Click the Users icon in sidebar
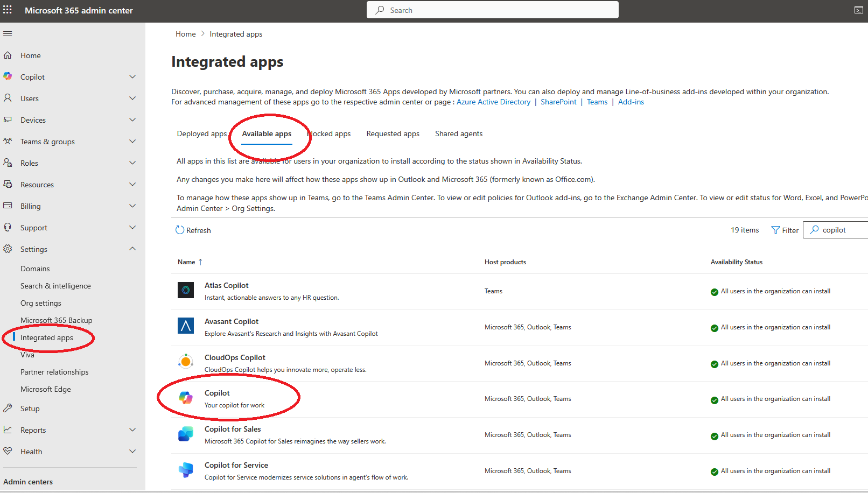This screenshot has height=493, width=868. click(8, 98)
